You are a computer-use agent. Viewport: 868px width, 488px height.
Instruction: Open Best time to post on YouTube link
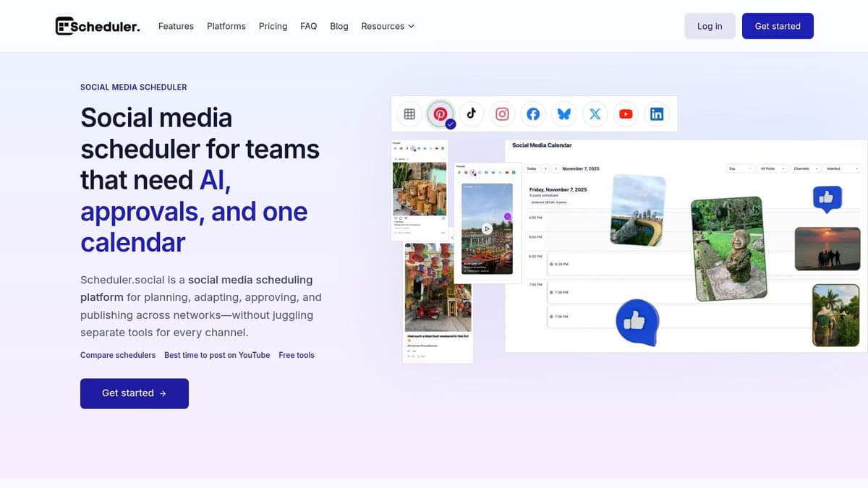[217, 355]
